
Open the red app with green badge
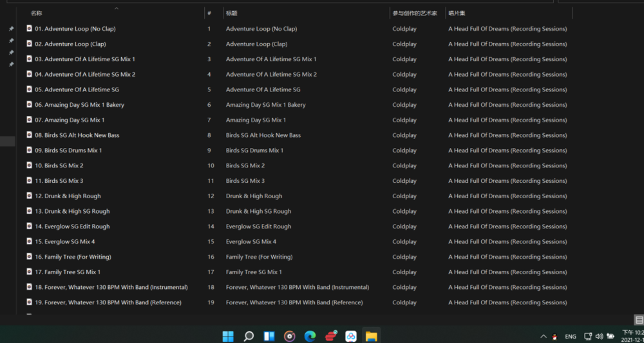(330, 336)
